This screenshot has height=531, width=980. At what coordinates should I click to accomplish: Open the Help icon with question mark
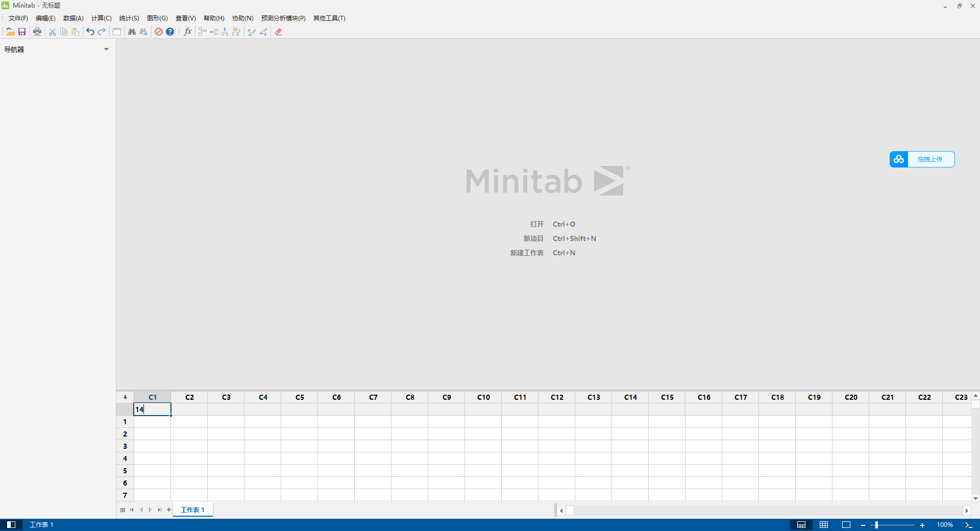pos(170,32)
